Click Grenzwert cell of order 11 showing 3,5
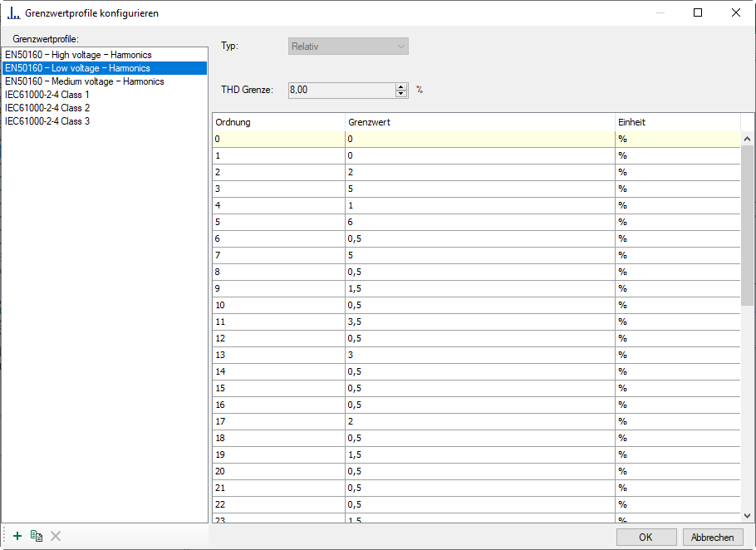The width and height of the screenshot is (756, 550). click(x=479, y=322)
